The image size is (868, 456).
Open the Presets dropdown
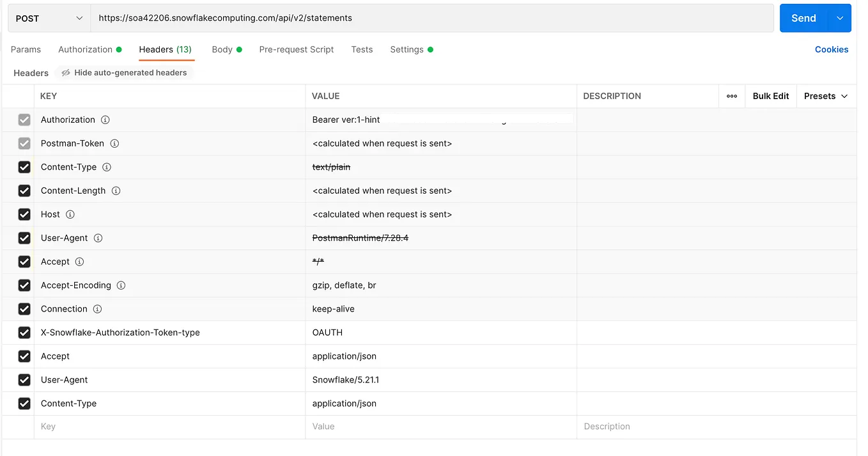[x=825, y=96]
